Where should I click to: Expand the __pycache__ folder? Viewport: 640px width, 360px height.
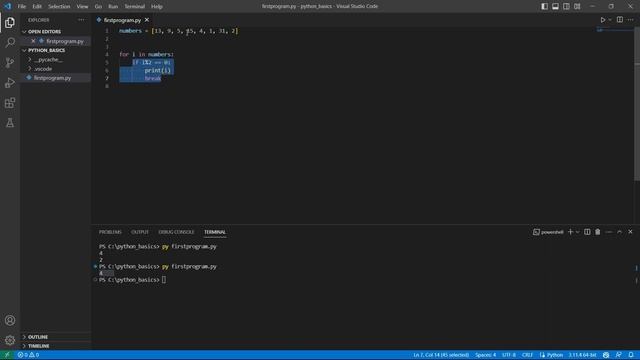tap(48, 60)
